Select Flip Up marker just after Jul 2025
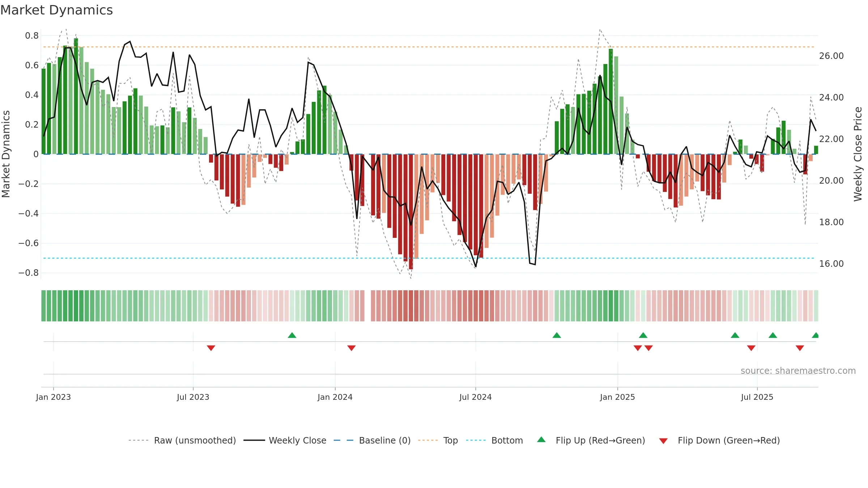The image size is (868, 488). click(x=773, y=335)
